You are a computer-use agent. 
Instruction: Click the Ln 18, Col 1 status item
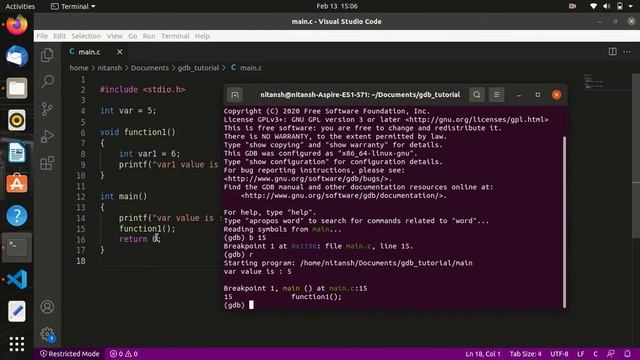483,354
